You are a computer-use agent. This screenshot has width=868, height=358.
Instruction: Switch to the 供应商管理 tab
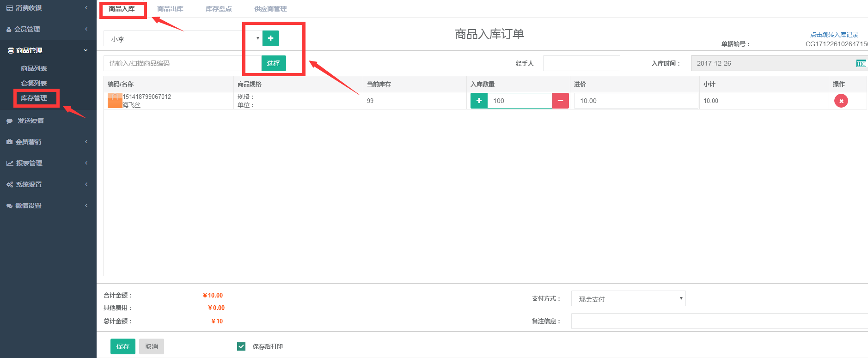[x=270, y=9]
